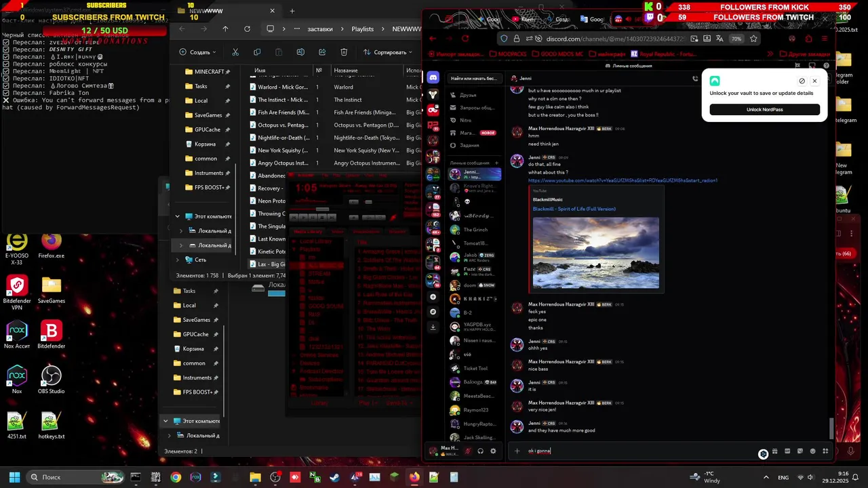Click the Winamp seek bar slider
The image size is (868, 488).
pos(322,209)
